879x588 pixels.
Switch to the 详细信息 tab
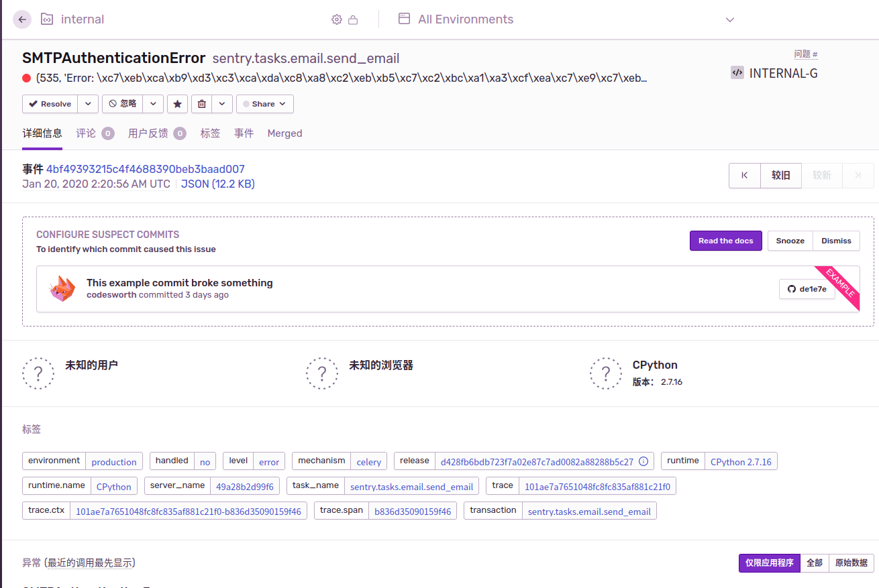click(42, 133)
